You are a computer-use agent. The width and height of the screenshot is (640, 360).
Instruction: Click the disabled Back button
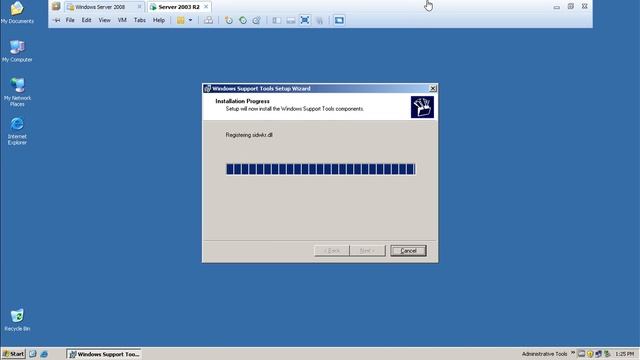coord(332,251)
